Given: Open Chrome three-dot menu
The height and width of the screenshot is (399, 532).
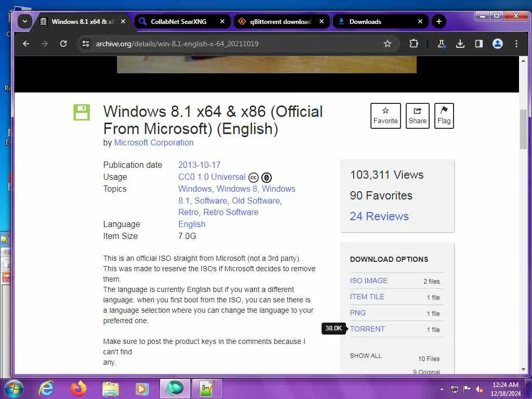Looking at the screenshot, I should (516, 44).
